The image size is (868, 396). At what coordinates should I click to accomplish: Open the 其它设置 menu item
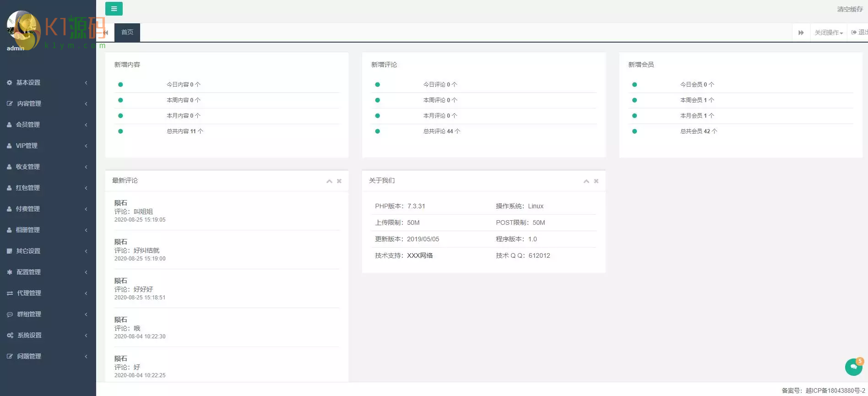pos(48,251)
